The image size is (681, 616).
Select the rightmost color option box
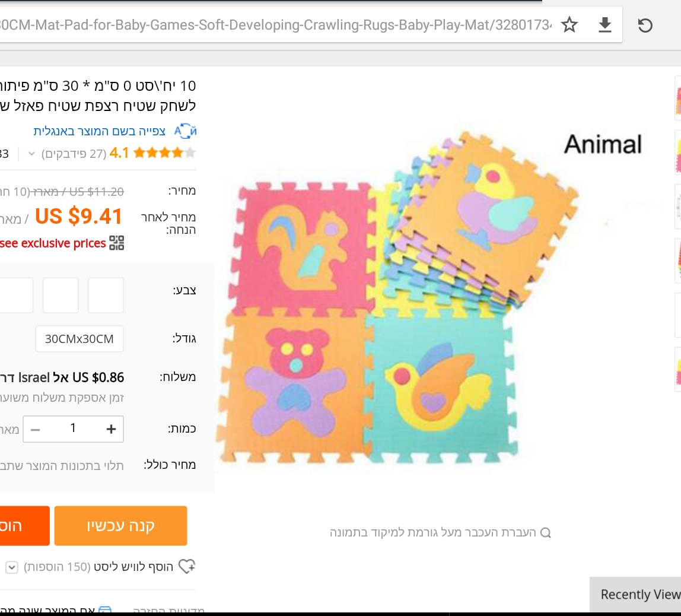pyautogui.click(x=106, y=295)
